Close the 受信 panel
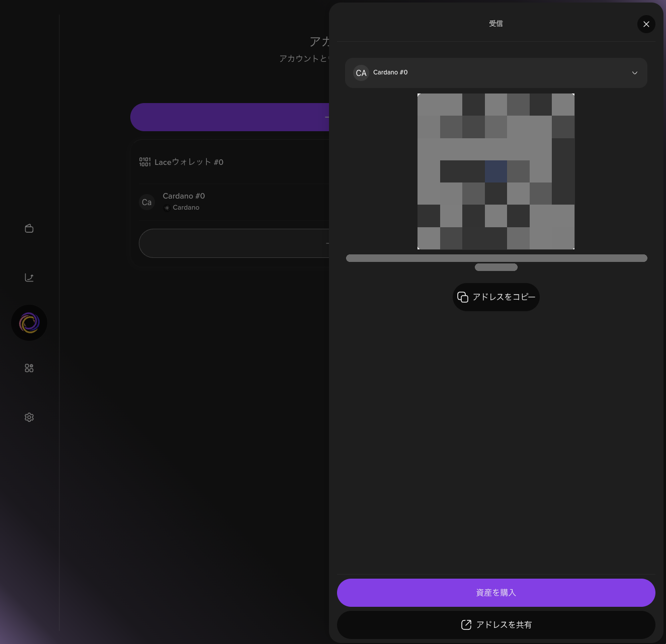The image size is (666, 644). click(646, 24)
